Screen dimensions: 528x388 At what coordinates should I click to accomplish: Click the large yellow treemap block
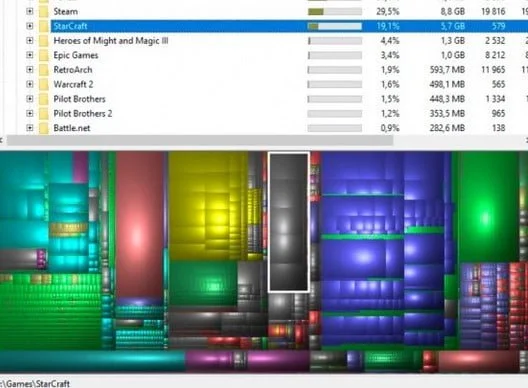(x=208, y=205)
